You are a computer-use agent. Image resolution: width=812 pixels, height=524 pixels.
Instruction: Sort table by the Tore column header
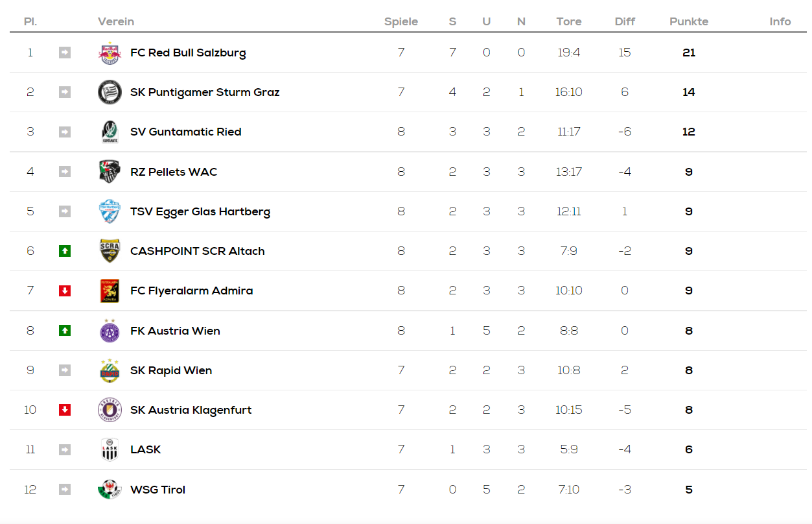pos(569,21)
